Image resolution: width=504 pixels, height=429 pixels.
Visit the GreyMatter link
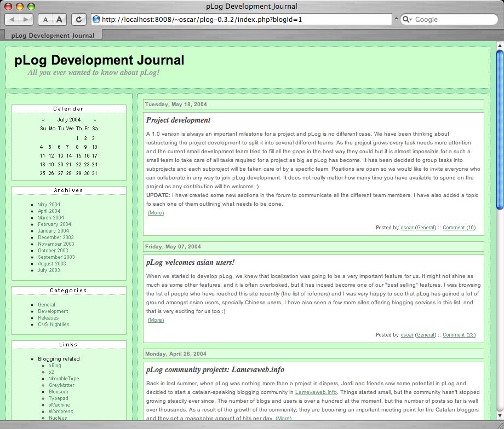point(61,385)
